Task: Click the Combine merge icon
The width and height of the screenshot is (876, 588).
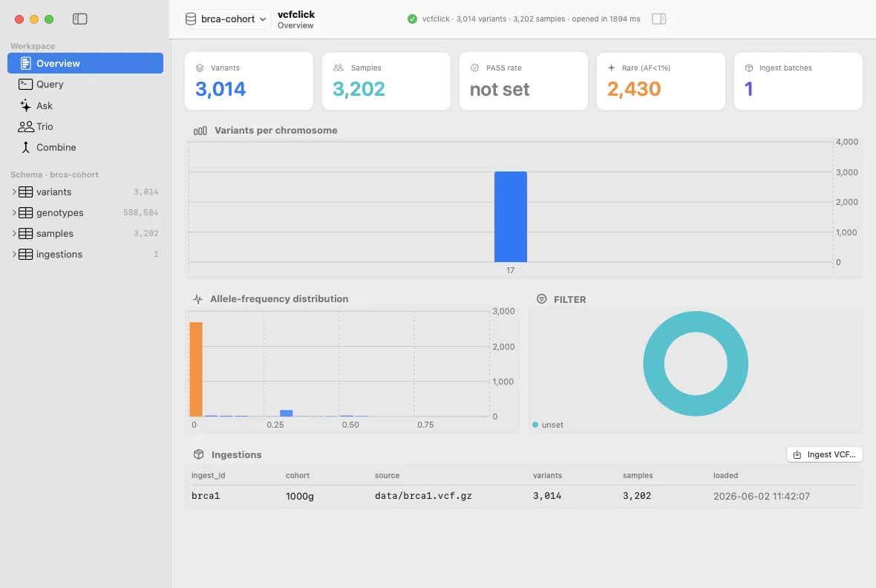Action: point(26,148)
